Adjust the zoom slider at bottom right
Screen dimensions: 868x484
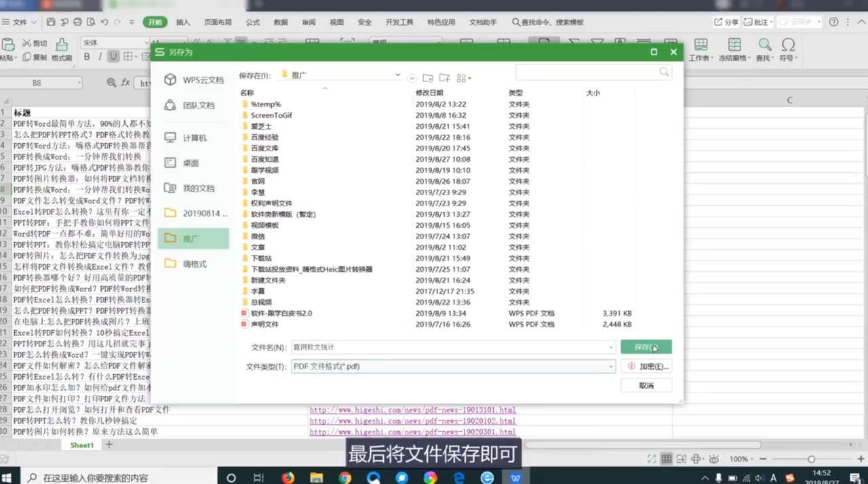point(812,459)
